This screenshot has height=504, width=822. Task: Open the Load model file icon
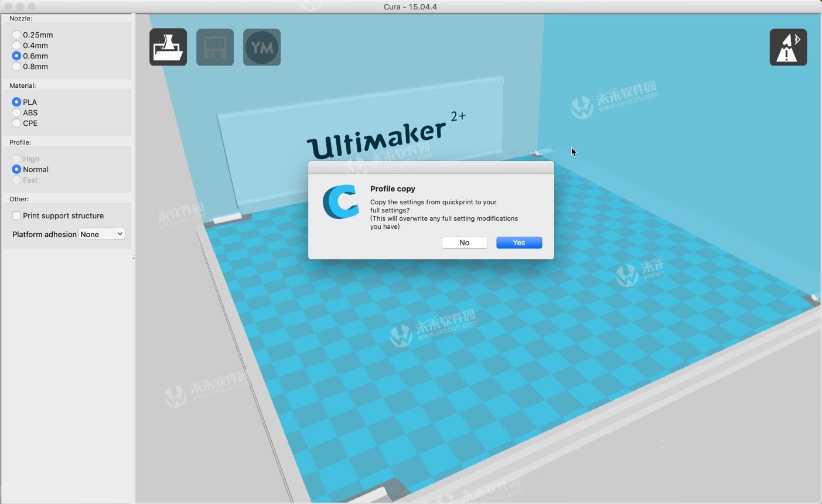click(168, 47)
